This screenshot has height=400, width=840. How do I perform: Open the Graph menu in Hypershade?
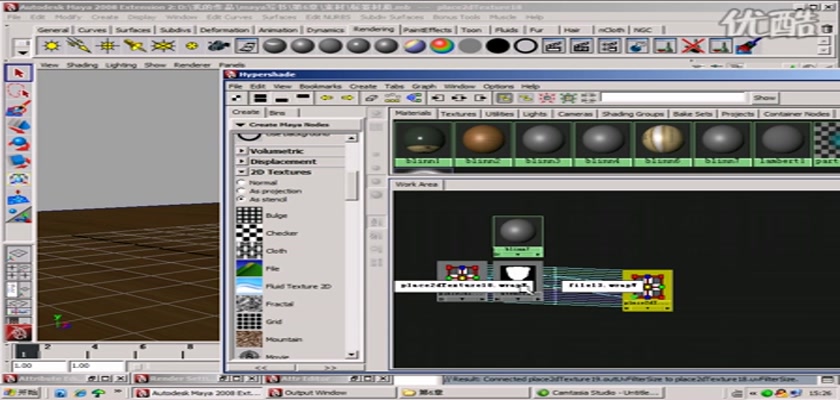pyautogui.click(x=423, y=86)
